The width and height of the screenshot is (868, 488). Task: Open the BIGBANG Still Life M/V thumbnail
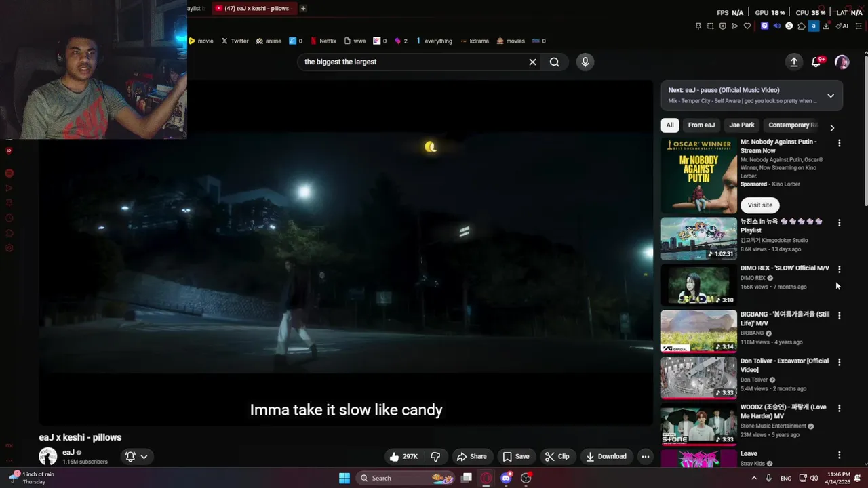click(x=698, y=331)
